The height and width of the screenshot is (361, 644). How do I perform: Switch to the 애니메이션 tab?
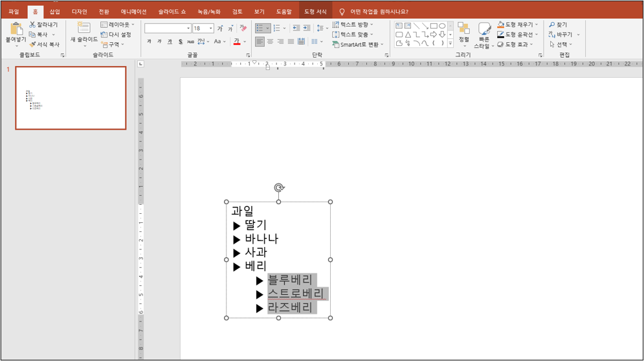(x=133, y=12)
